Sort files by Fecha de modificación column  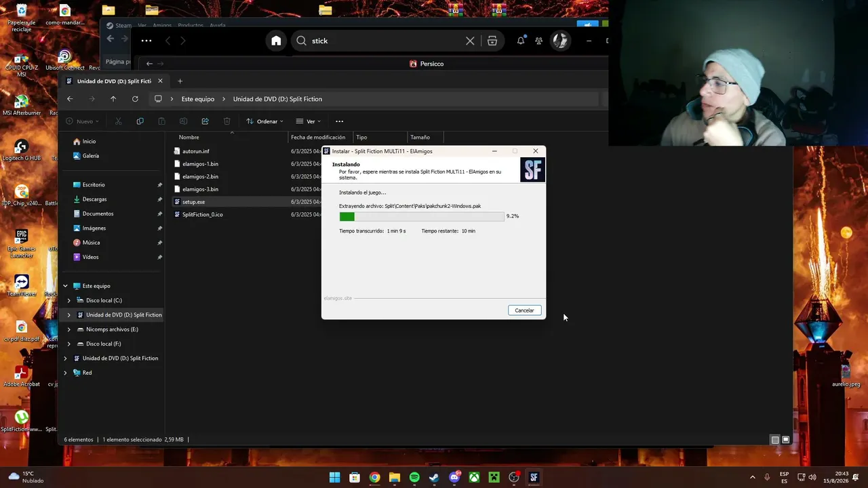pyautogui.click(x=318, y=138)
